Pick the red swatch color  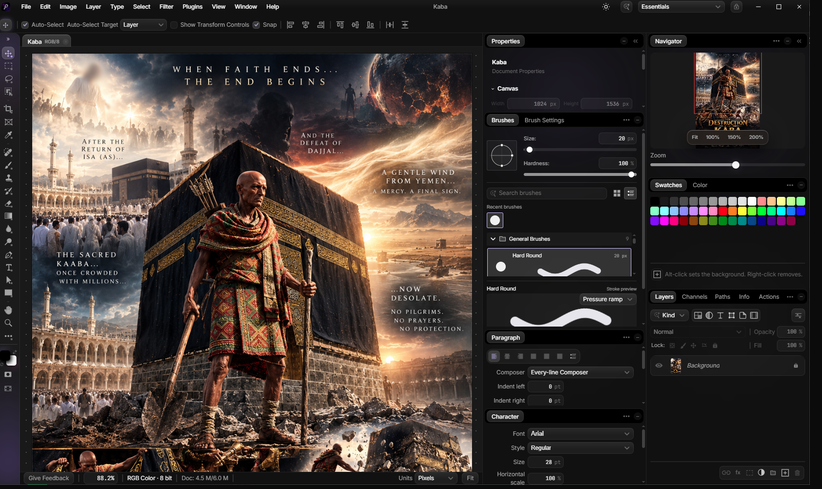(723, 211)
